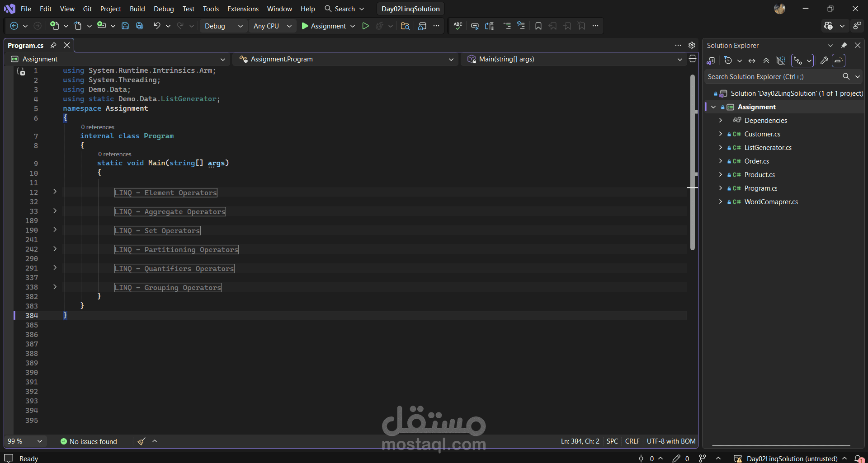Click the user account avatar

[x=779, y=9]
